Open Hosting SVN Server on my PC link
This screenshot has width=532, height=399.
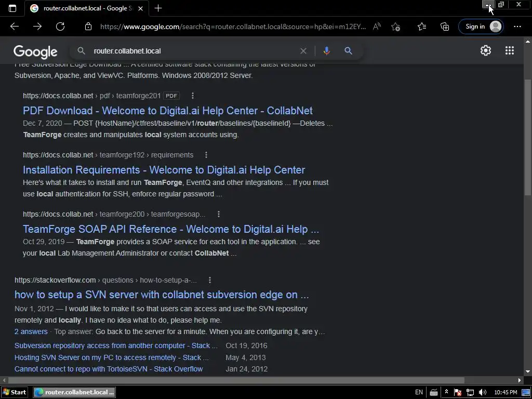pos(112,357)
